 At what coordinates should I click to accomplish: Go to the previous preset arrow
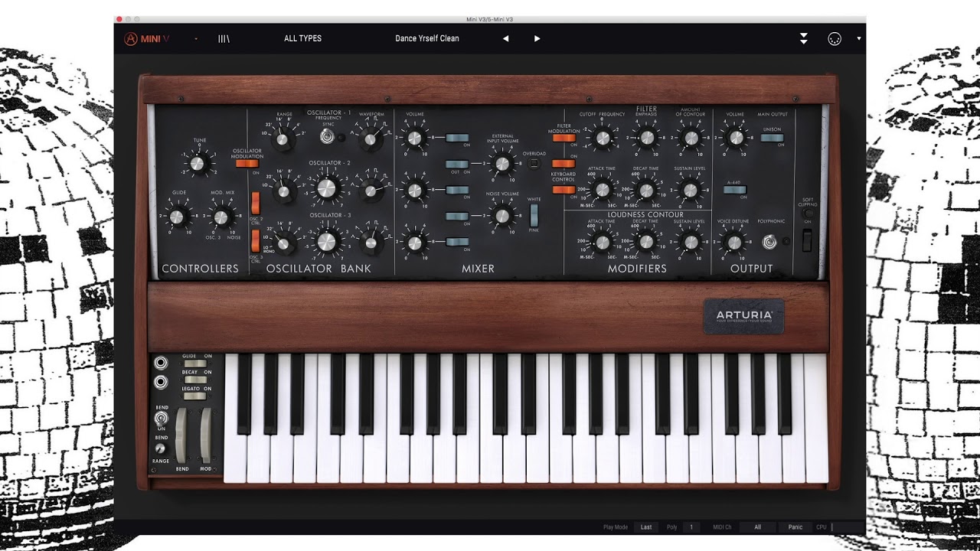click(x=505, y=38)
